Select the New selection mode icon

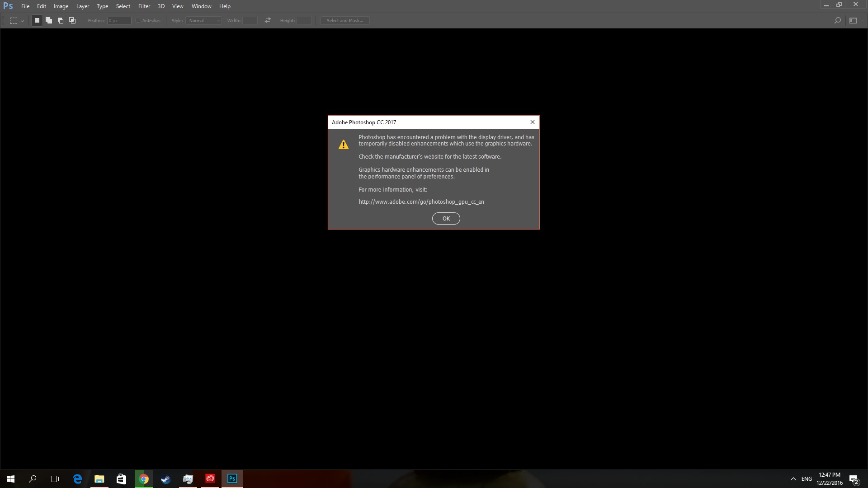point(37,20)
